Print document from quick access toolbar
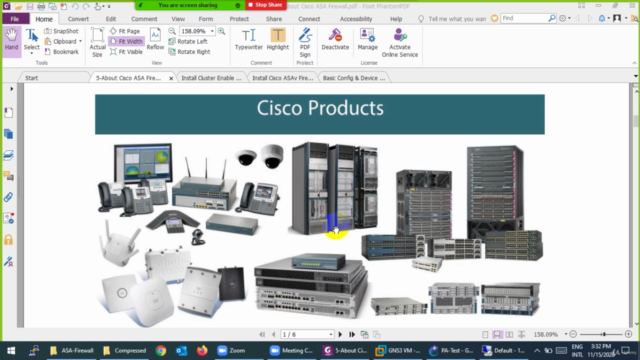Screen dimensions: 640x360 click(x=41, y=6)
